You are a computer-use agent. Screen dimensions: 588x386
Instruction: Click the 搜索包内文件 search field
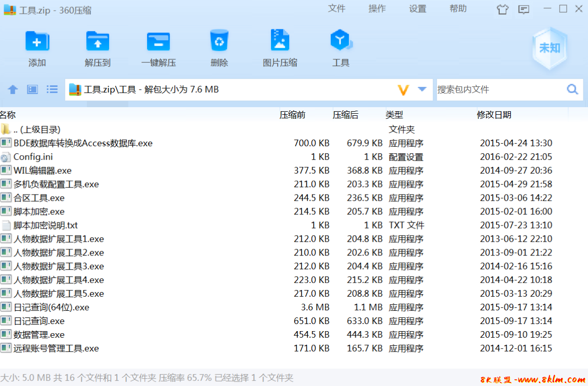click(500, 90)
